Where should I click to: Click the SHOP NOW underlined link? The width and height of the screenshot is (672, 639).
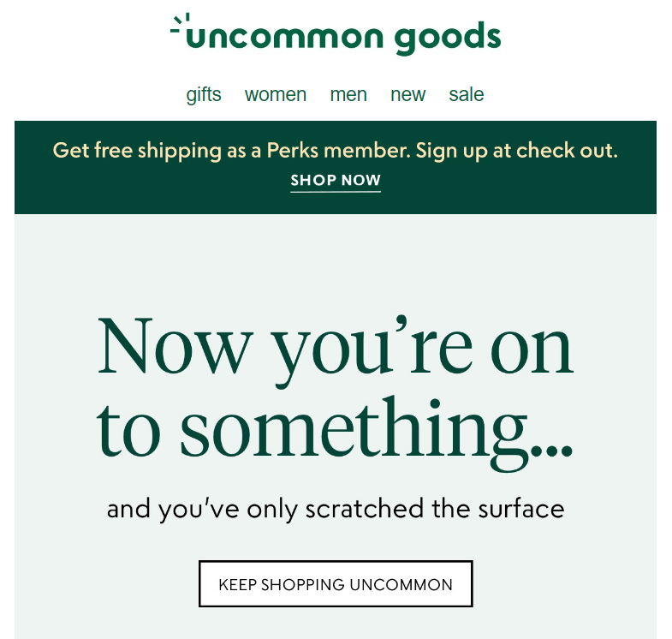coord(336,181)
